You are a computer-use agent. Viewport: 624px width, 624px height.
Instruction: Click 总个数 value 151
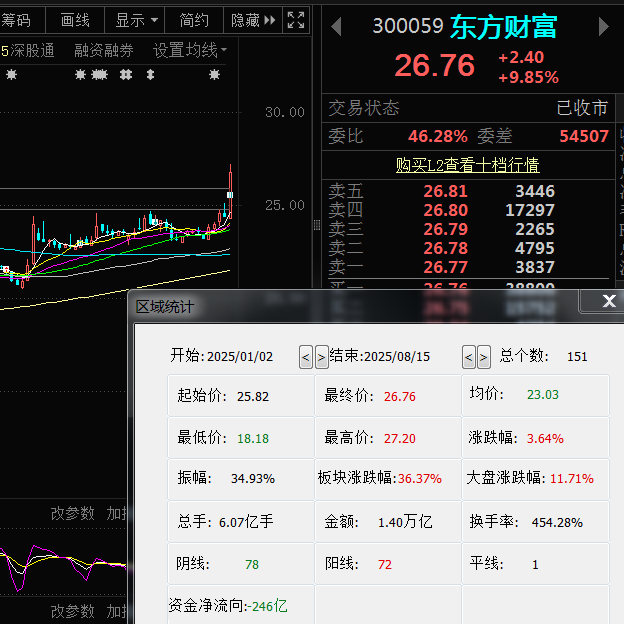pyautogui.click(x=577, y=357)
